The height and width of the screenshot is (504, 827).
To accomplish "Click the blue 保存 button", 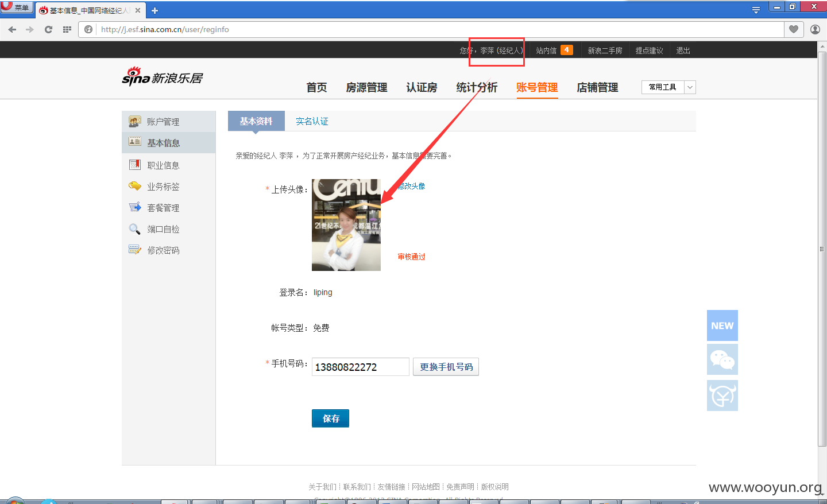I will pyautogui.click(x=330, y=418).
